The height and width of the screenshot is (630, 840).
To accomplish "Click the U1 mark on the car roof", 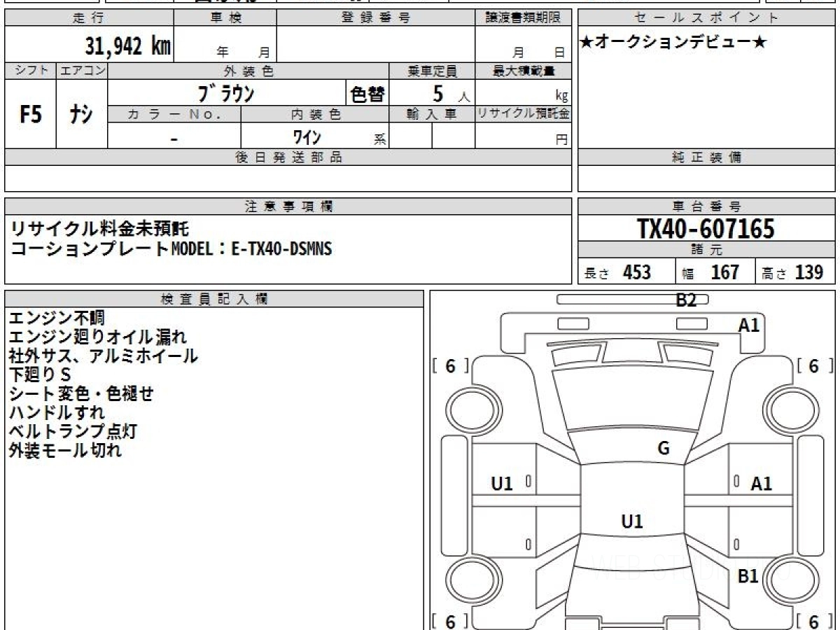I will [632, 521].
